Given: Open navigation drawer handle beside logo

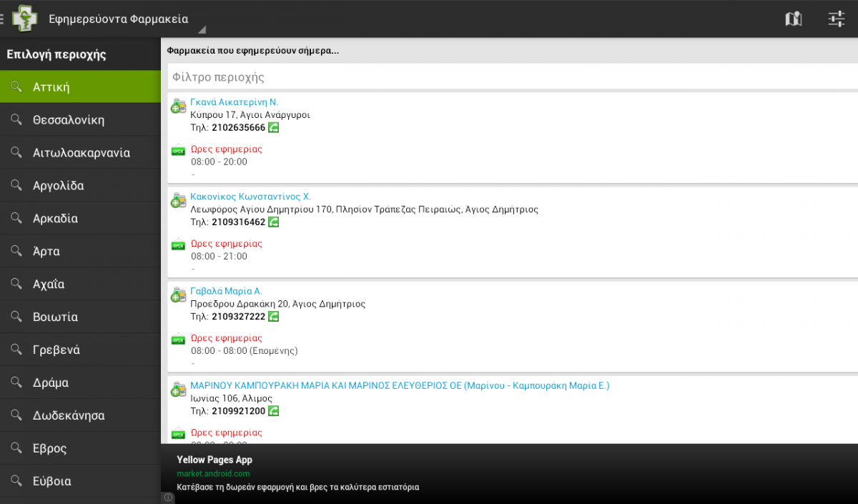Looking at the screenshot, I should pyautogui.click(x=3, y=19).
